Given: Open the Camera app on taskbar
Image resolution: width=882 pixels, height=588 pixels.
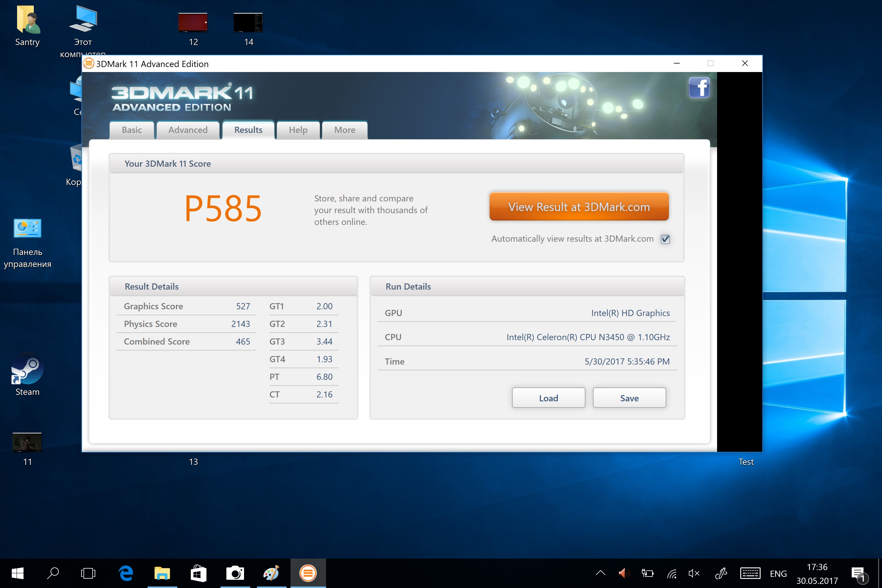Looking at the screenshot, I should pyautogui.click(x=235, y=573).
